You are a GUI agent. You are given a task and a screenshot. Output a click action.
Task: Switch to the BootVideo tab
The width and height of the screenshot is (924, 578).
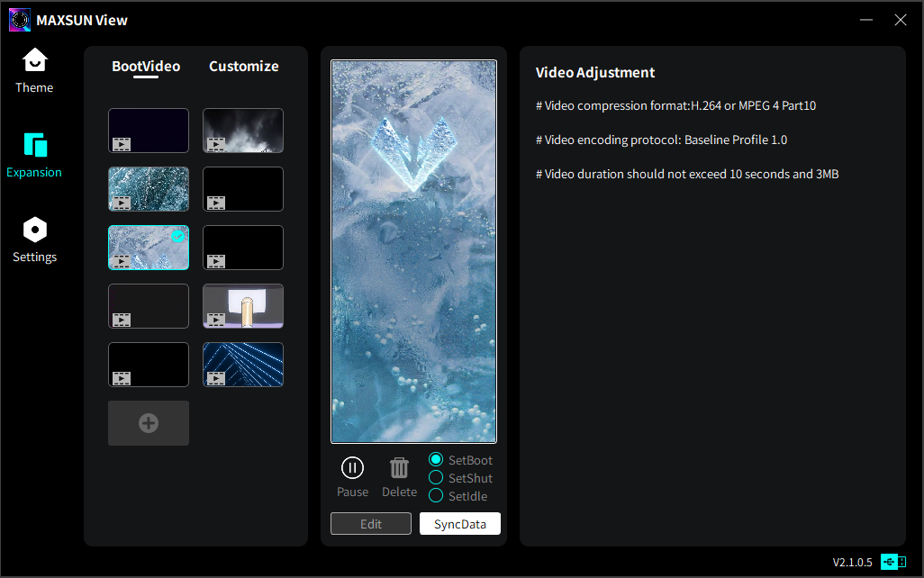(146, 66)
